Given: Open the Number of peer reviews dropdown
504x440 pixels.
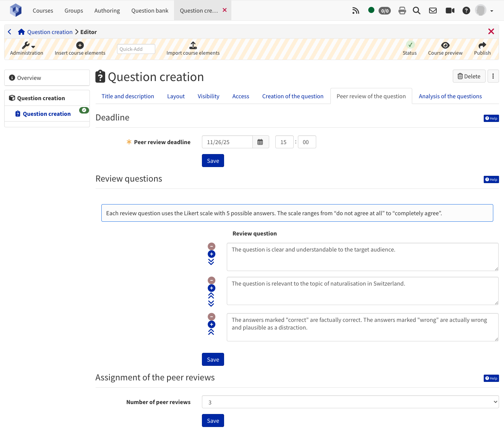Looking at the screenshot, I should [x=350, y=402].
